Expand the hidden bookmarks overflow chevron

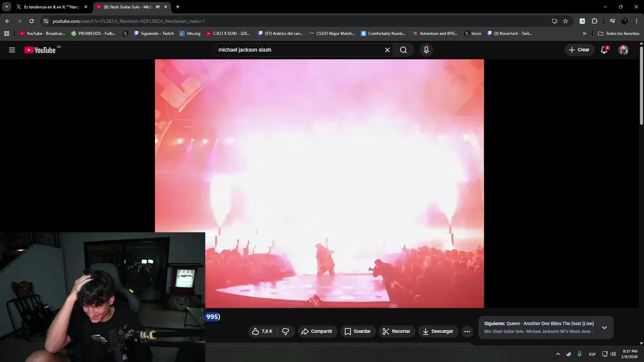point(585,34)
